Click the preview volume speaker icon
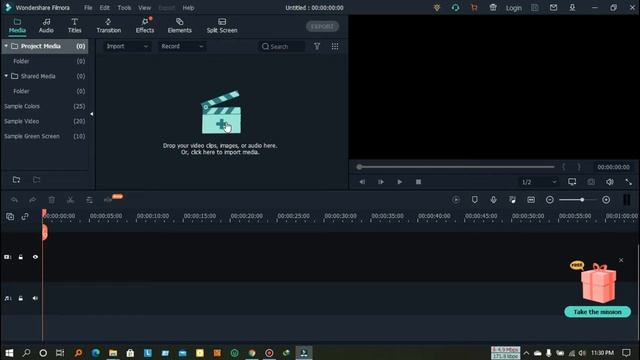Viewport: 640px width, 360px height. pyautogui.click(x=609, y=182)
